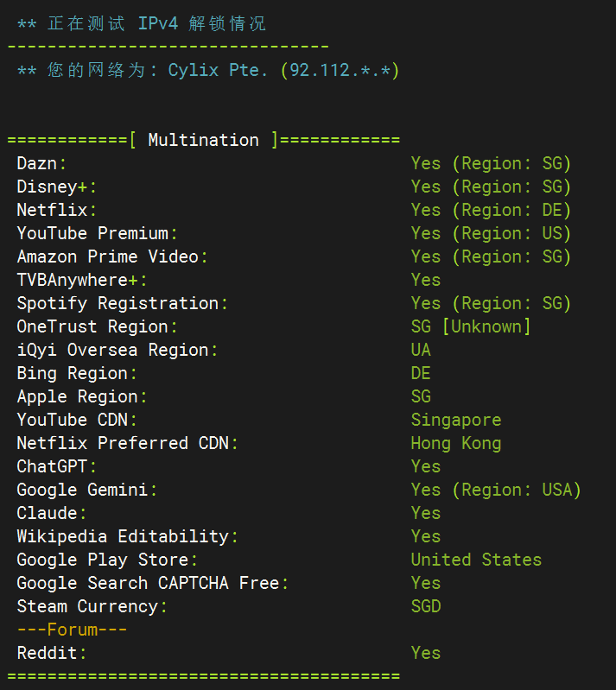Click the Multination section header
616x690 pixels.
(203, 140)
